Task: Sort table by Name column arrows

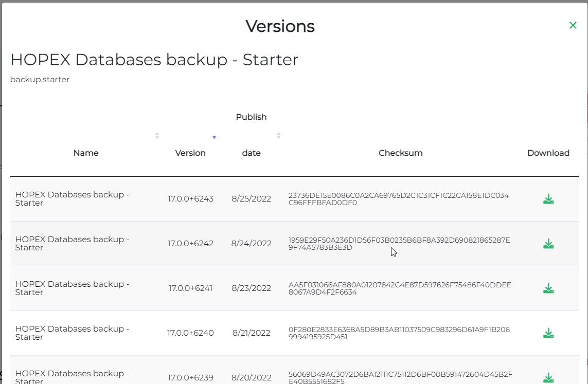Action: (157, 136)
